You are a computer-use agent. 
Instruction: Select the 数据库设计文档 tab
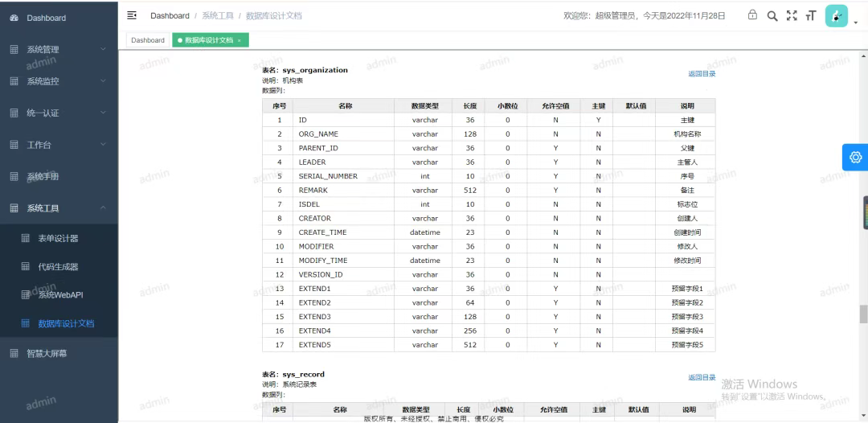click(x=209, y=40)
